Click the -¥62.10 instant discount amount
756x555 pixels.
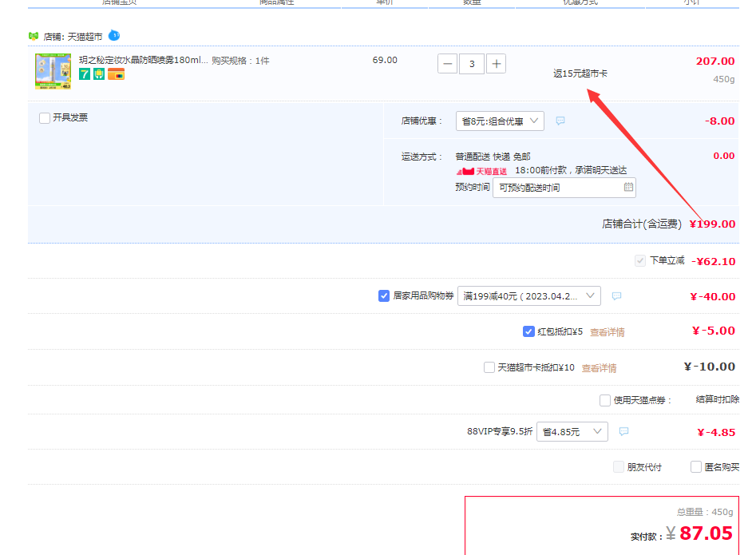click(714, 261)
